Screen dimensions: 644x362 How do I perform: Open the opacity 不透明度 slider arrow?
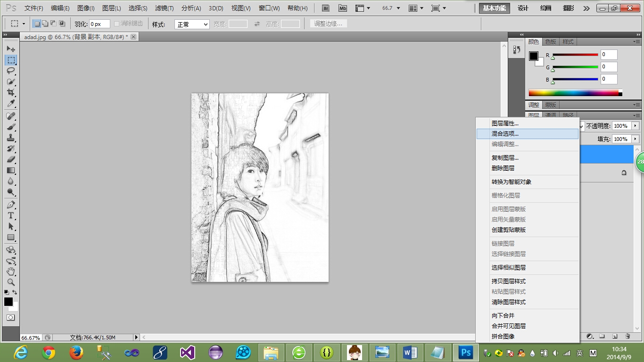click(636, 126)
